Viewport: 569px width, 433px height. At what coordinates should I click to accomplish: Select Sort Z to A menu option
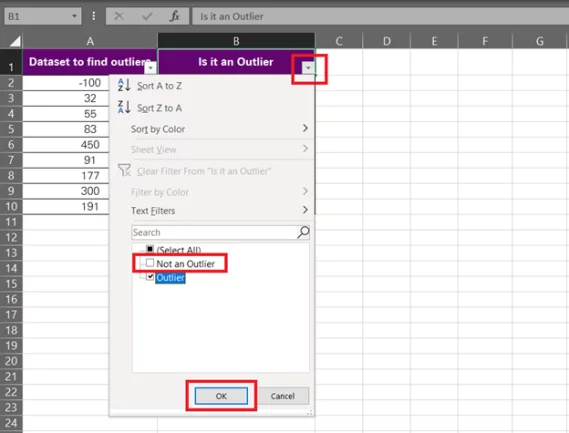212,108
